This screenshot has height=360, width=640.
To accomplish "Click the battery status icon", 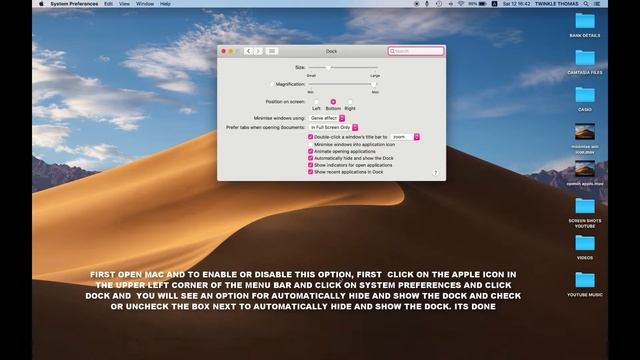I will (482, 4).
